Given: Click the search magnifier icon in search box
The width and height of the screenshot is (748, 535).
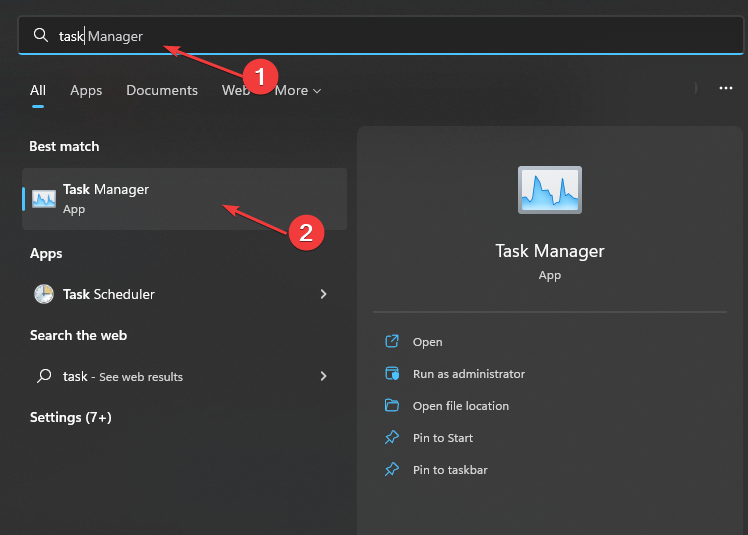Looking at the screenshot, I should [41, 35].
